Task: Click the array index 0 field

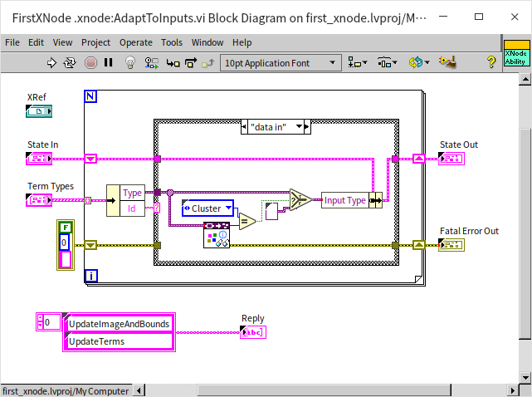Action: pos(49,322)
